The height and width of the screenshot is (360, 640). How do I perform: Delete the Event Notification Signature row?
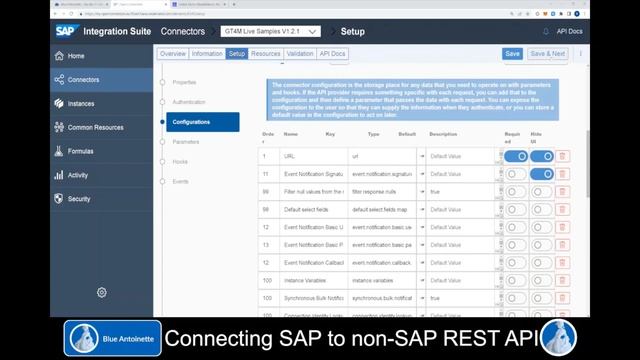(562, 174)
